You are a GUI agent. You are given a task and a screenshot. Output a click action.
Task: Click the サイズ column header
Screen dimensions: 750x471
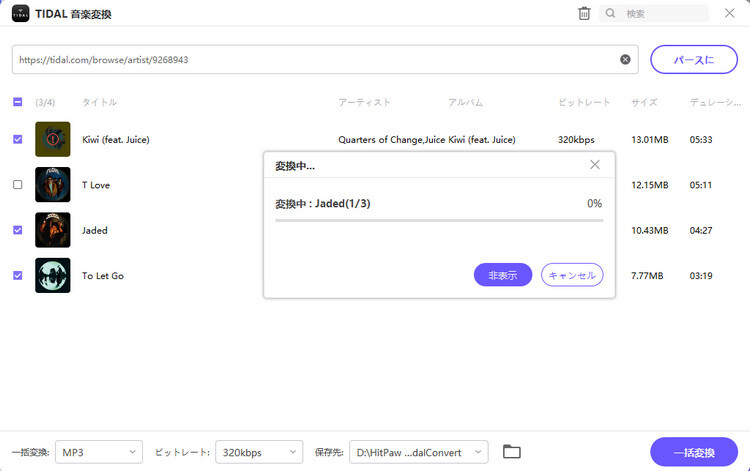644,102
